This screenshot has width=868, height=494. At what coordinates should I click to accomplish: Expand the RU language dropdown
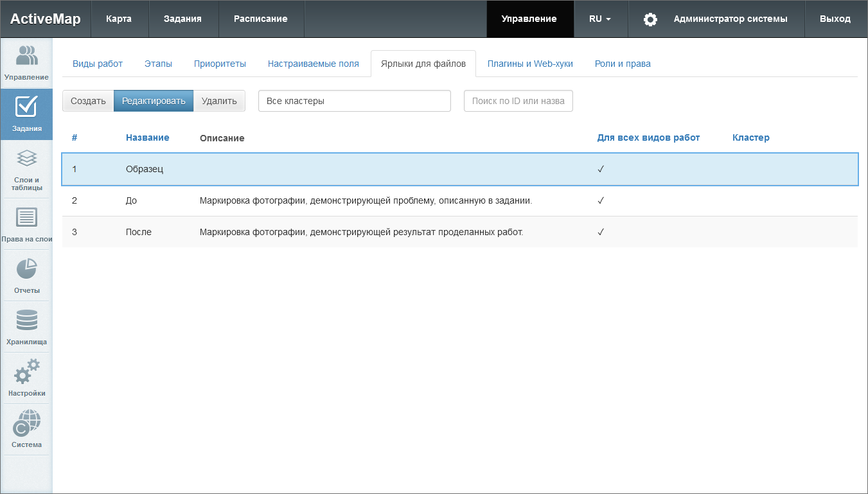coord(599,19)
